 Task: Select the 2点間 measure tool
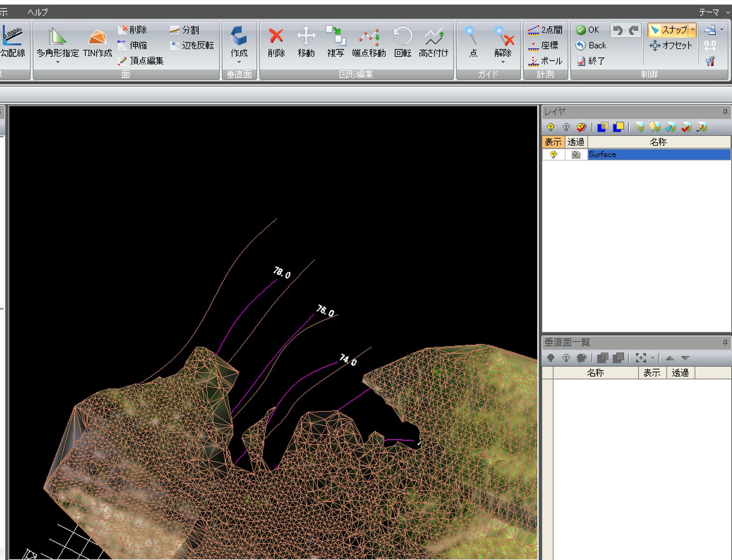[x=545, y=30]
